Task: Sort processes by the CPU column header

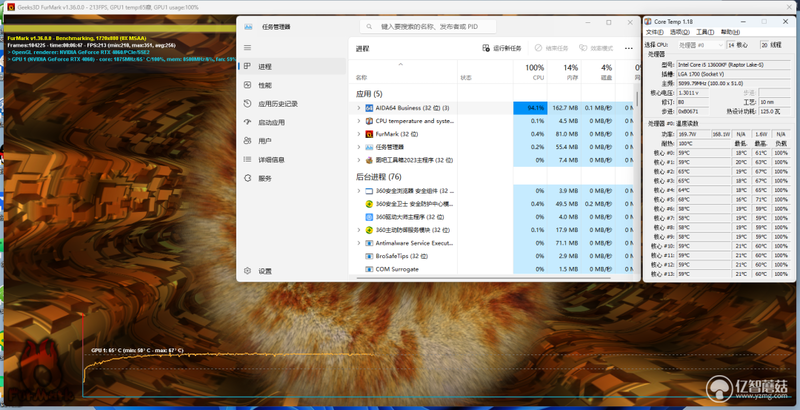Action: tap(530, 72)
